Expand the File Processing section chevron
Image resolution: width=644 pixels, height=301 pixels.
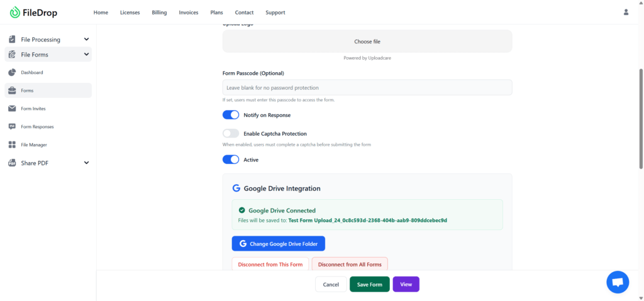point(86,40)
